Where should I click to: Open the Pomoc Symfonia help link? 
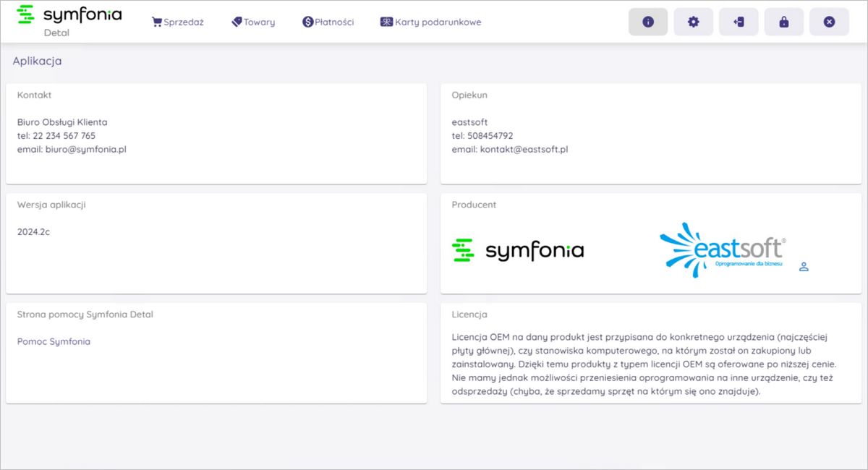tap(54, 341)
